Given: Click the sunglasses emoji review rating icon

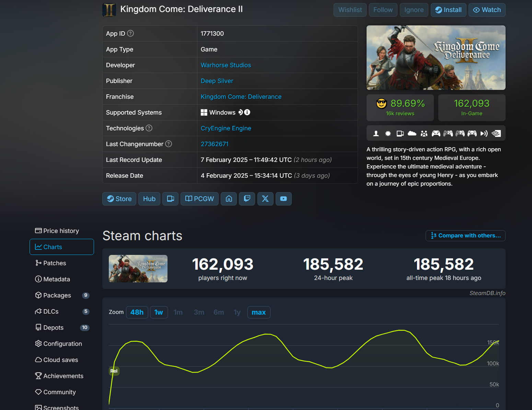Looking at the screenshot, I should (381, 103).
